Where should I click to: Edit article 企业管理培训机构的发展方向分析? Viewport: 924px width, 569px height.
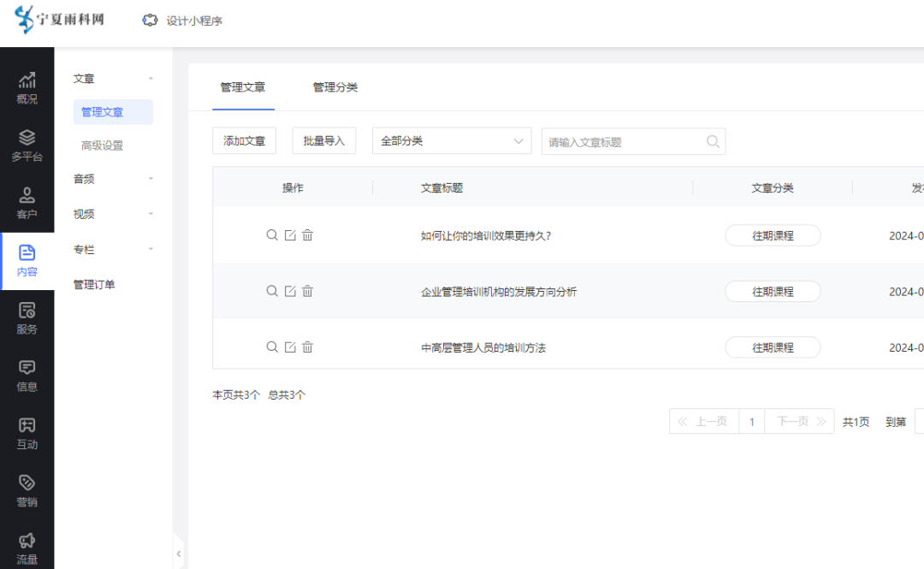pyautogui.click(x=290, y=291)
